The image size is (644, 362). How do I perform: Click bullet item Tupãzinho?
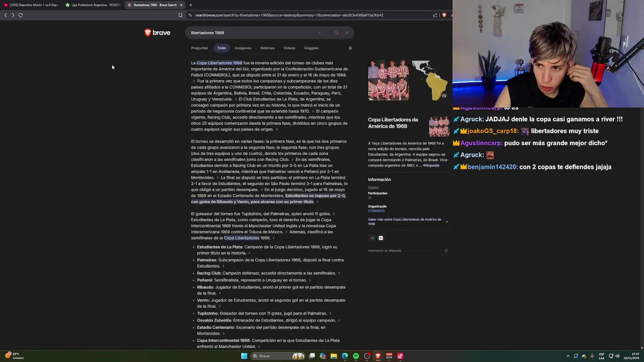[x=207, y=313]
